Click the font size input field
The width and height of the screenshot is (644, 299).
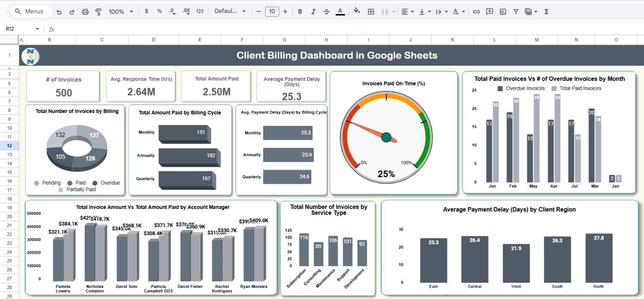coord(272,12)
